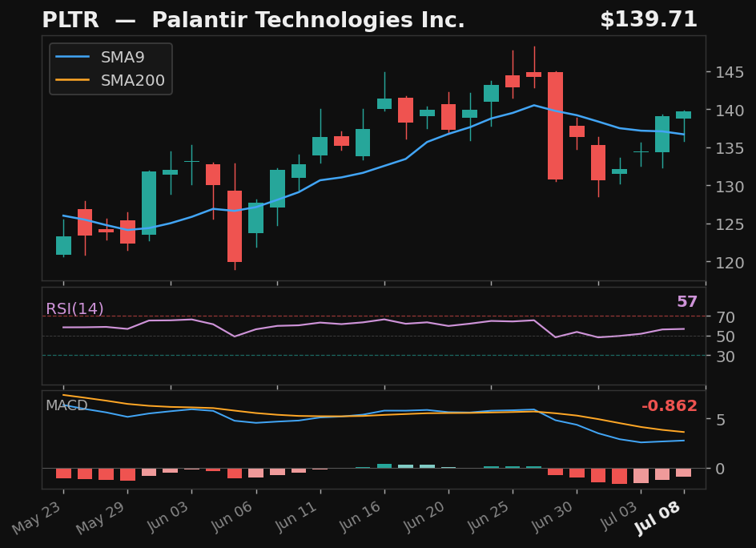Click the largest red MACD histogram bar near Jul 03
The width and height of the screenshot is (756, 548).
[620, 476]
